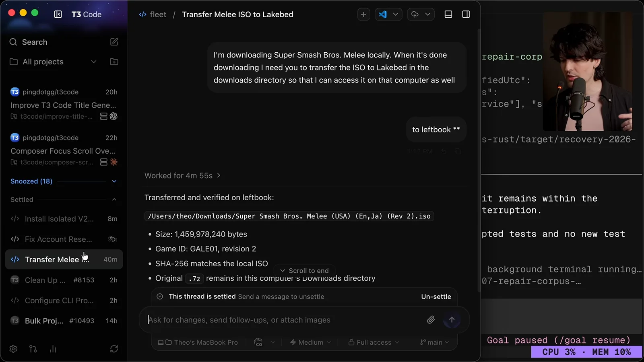Expand the Snoozed (18) section
This screenshot has height=362, width=644.
(114, 181)
